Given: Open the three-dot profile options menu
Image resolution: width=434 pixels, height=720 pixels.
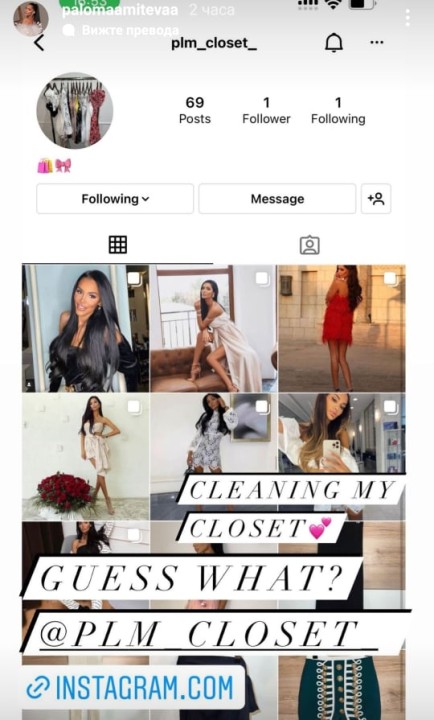Looking at the screenshot, I should click(x=377, y=43).
